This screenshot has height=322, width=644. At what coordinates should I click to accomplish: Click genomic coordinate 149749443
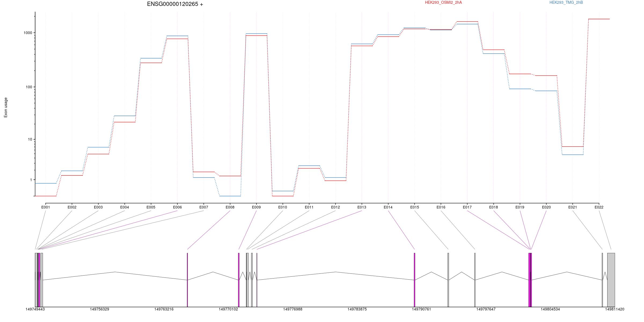point(35,309)
